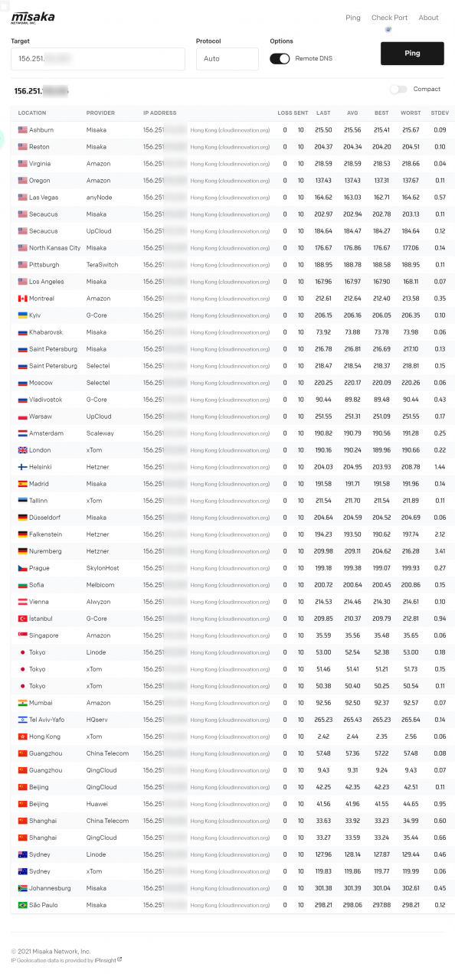Expand the chevron beside the 156.251 result heading

[x=68, y=91]
